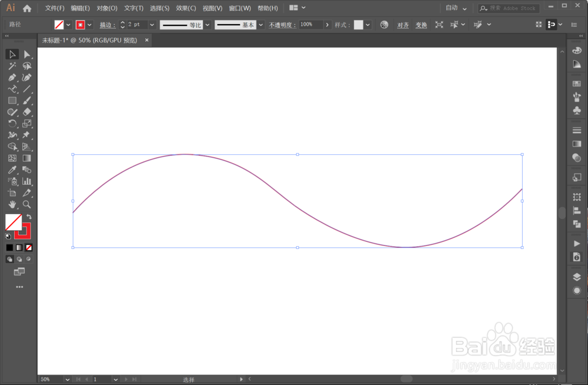Screen dimensions: 588x385
Task: Set Draw Inside mode
Action: tap(28, 259)
